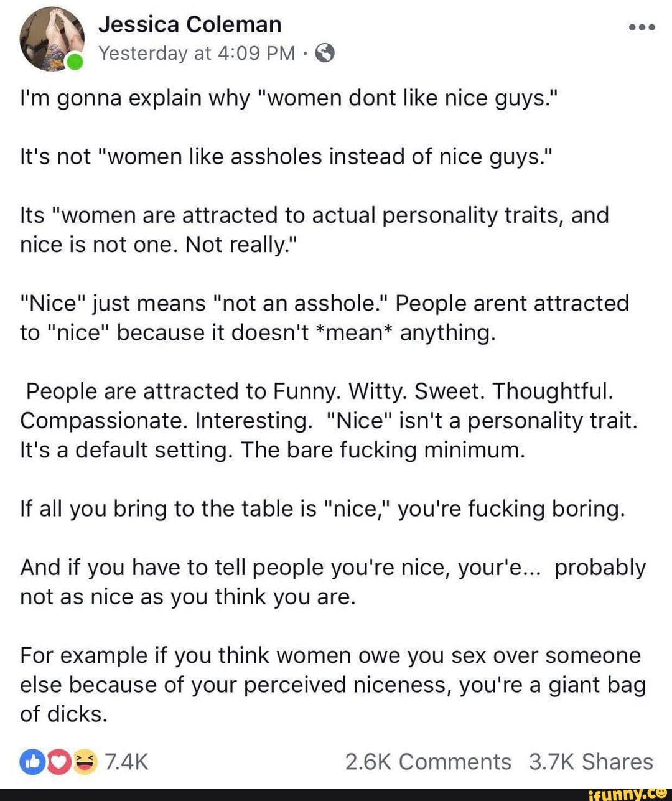Click the 'Yesterday at 4:09 PM' timestamp
Screen dimensions: 672x801
click(x=197, y=54)
